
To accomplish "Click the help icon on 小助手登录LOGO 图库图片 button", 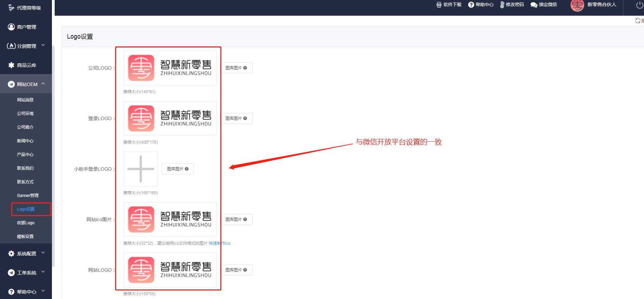I will point(187,169).
